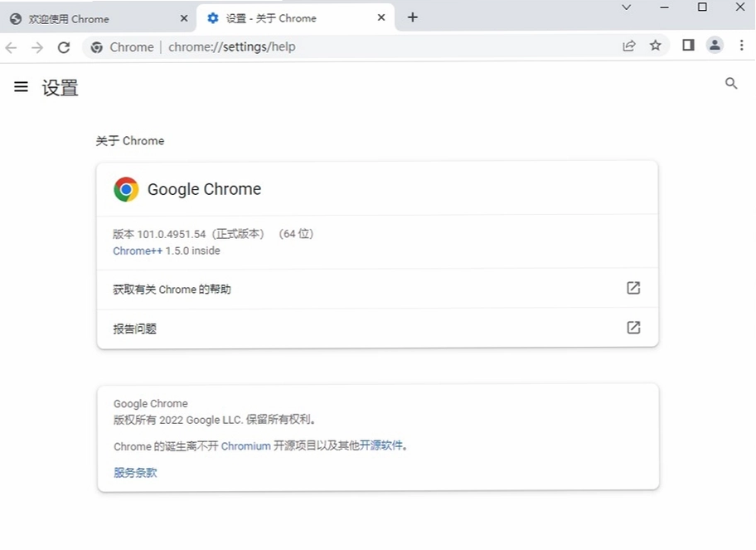The height and width of the screenshot is (550, 756).
Task: Maximize the Chrome window
Action: point(702,7)
